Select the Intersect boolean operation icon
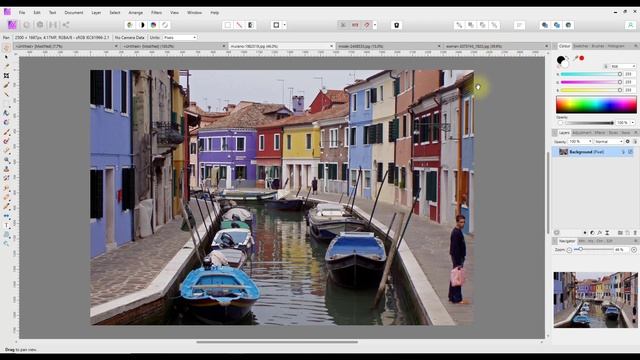640x360 pixels. [569, 25]
